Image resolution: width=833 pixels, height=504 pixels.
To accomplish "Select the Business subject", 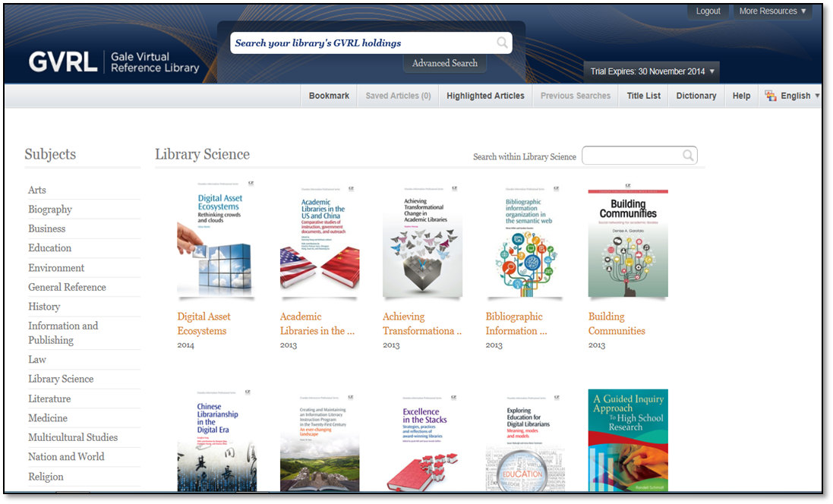I will 47,228.
